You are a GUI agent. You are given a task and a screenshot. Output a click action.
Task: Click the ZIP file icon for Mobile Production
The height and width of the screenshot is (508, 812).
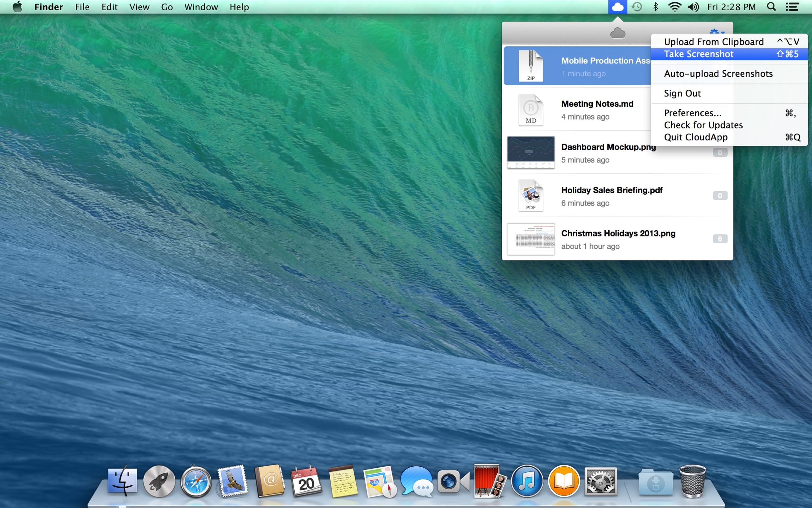click(531, 65)
